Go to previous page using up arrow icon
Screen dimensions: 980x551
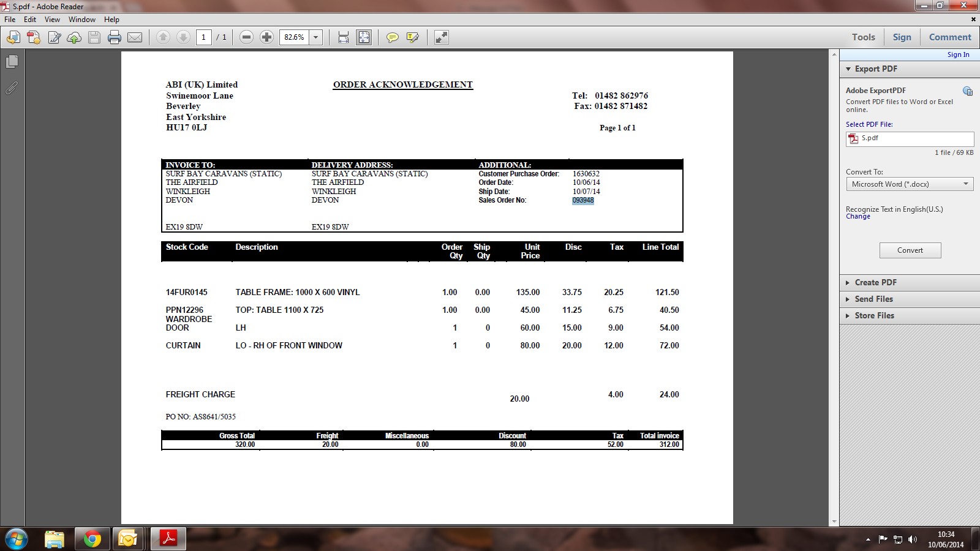point(163,37)
